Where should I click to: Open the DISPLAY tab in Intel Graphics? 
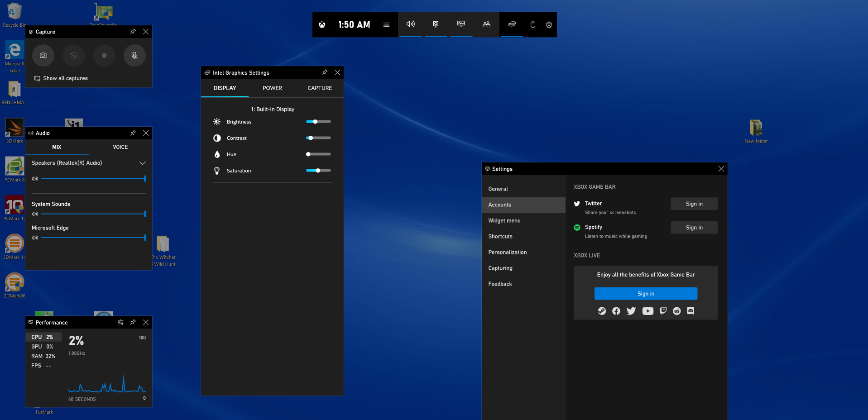coord(225,88)
